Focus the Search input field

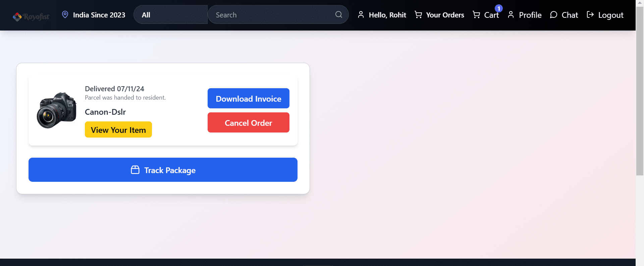pos(272,15)
